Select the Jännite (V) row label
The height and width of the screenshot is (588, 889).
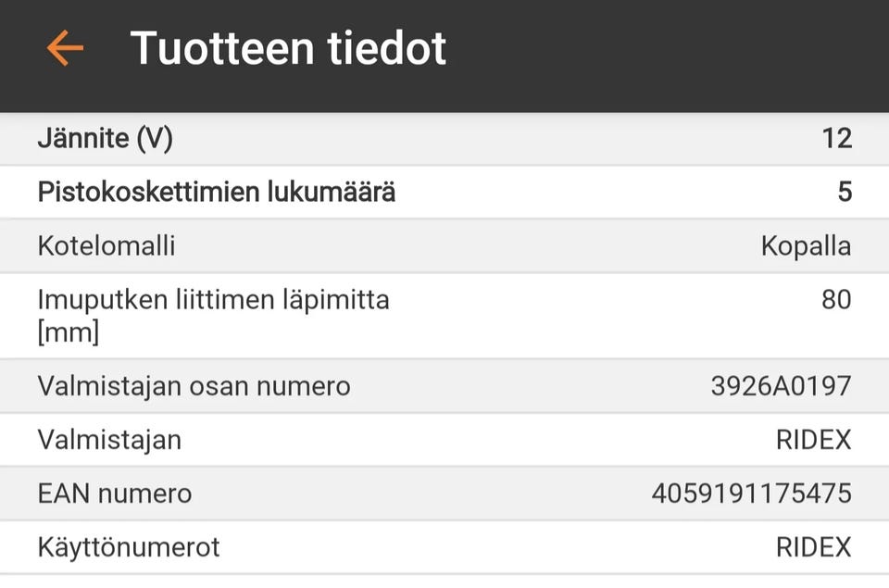[105, 139]
